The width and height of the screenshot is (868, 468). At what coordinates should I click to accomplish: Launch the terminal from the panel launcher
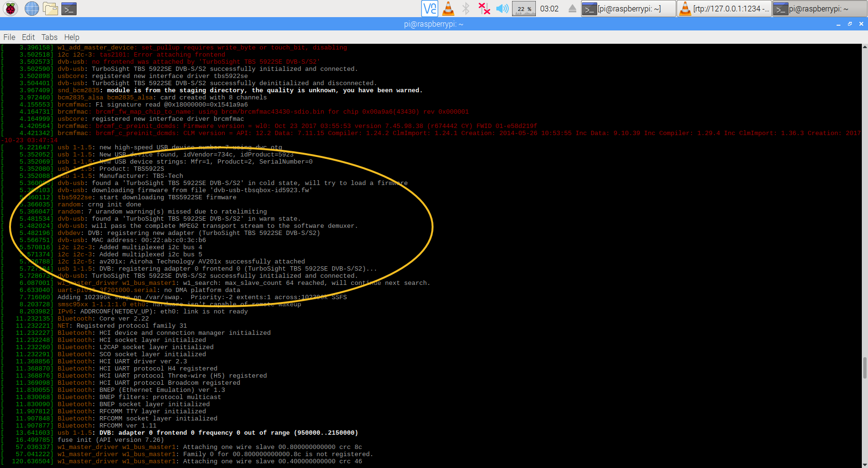(69, 9)
